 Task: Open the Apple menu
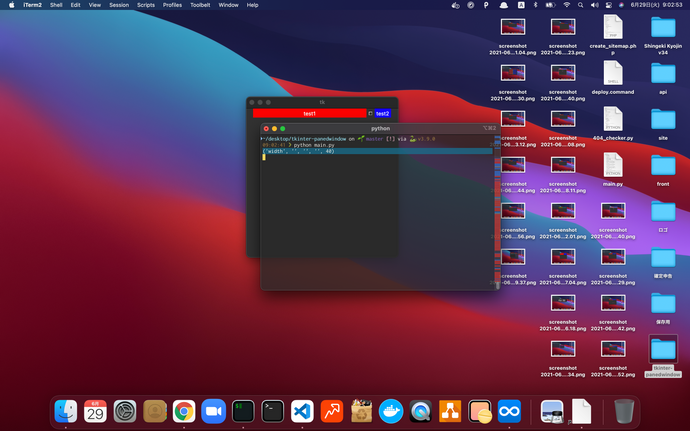click(11, 5)
